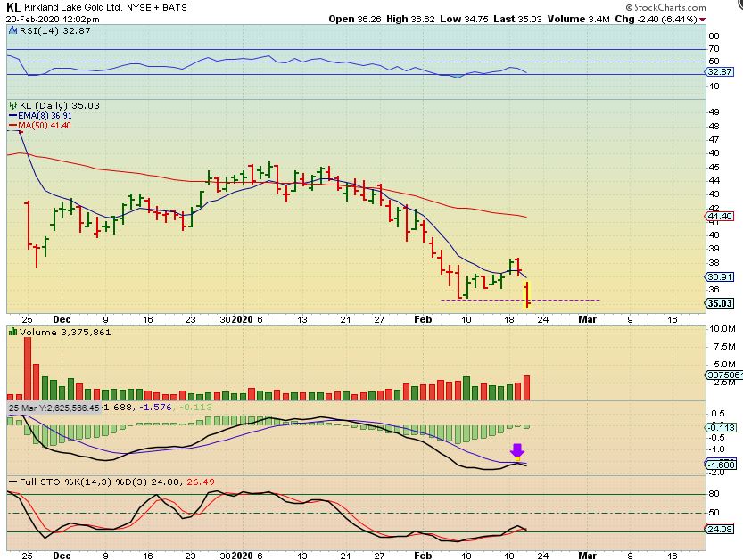Click the Mar label on price chart axis
The image size is (743, 560).
[587, 320]
